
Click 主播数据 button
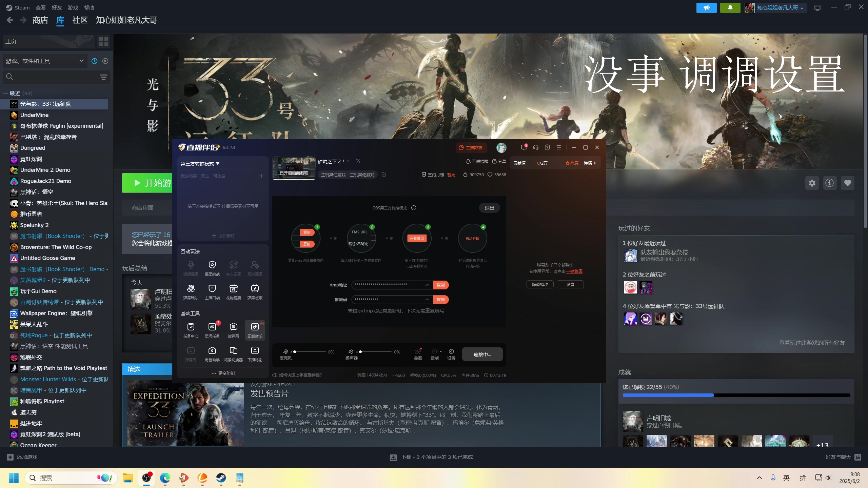point(471,147)
